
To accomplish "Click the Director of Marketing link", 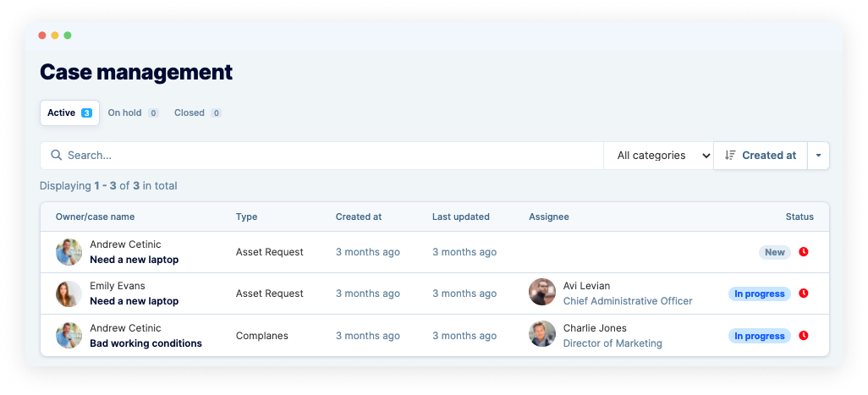I will pos(613,343).
